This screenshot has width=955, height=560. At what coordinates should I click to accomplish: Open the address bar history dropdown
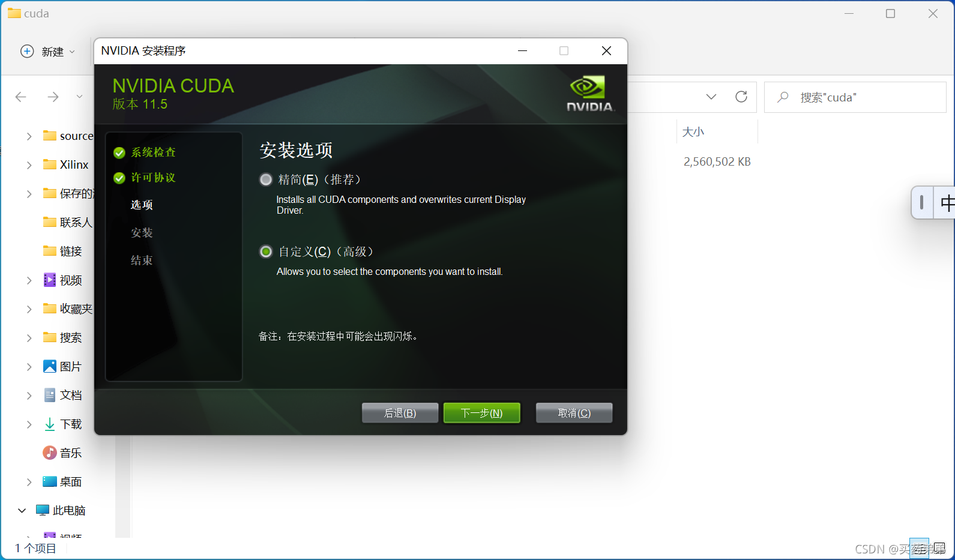coord(711,97)
